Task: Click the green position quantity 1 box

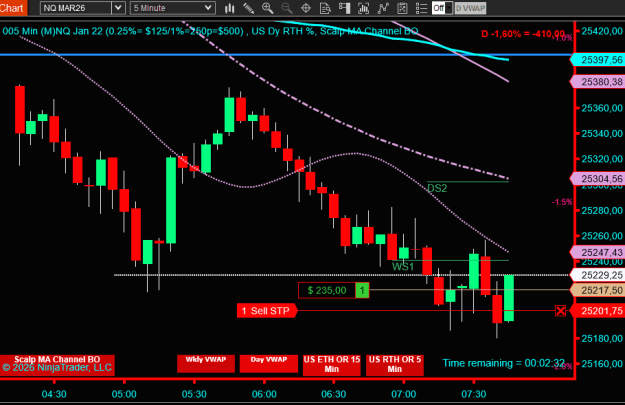Action: (x=362, y=290)
